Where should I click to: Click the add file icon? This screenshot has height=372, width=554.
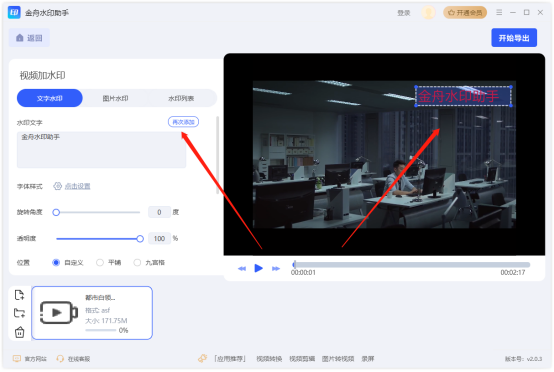pyautogui.click(x=19, y=295)
